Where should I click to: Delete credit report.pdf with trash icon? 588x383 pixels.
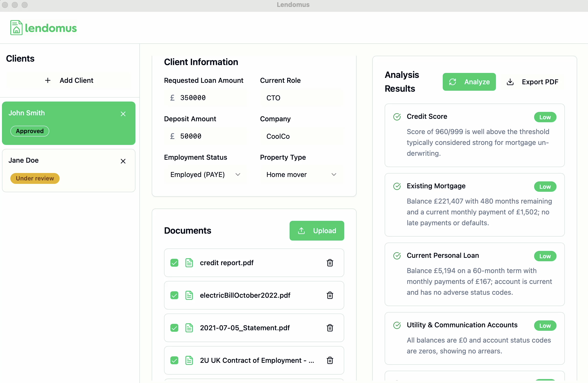[x=329, y=262]
